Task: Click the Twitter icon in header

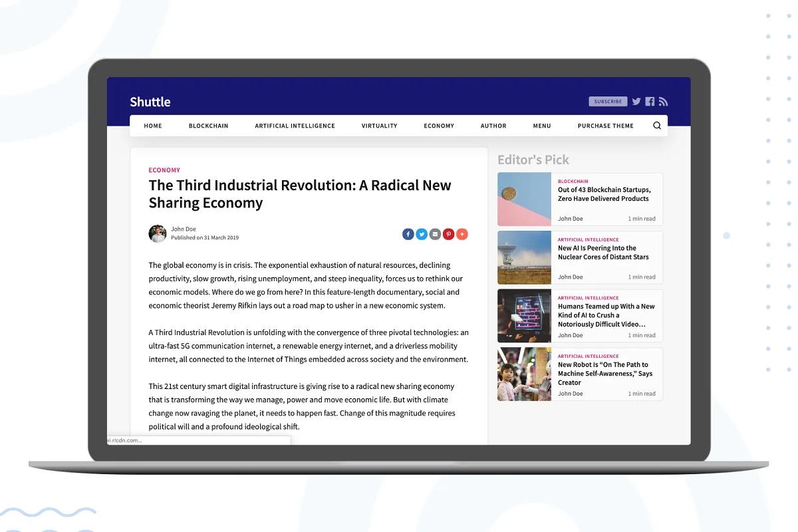Action: pos(636,102)
